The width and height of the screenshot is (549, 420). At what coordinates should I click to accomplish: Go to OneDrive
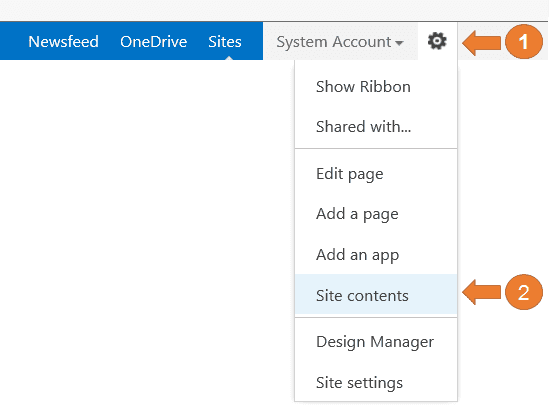pyautogui.click(x=154, y=42)
